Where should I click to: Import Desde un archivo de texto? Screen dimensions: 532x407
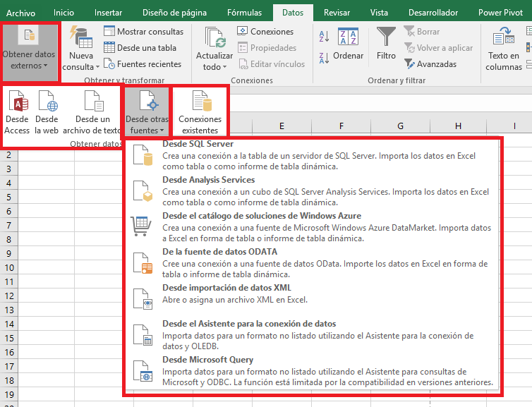(x=92, y=113)
